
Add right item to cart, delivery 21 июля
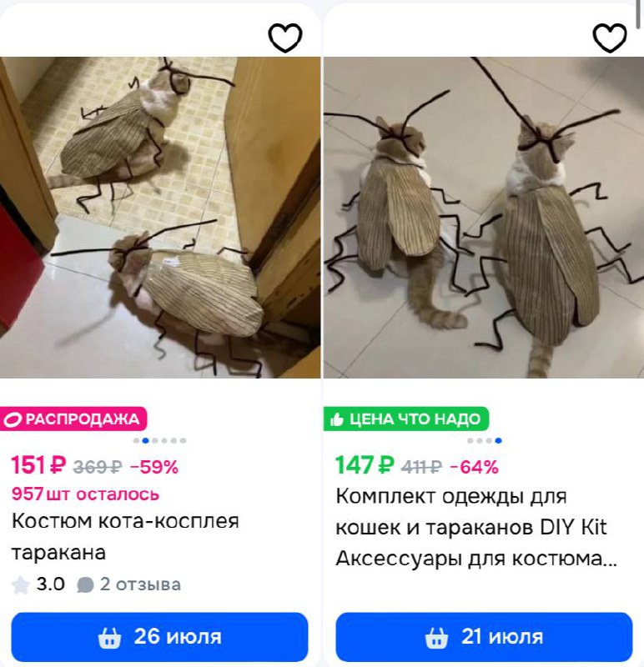pyautogui.click(x=484, y=637)
